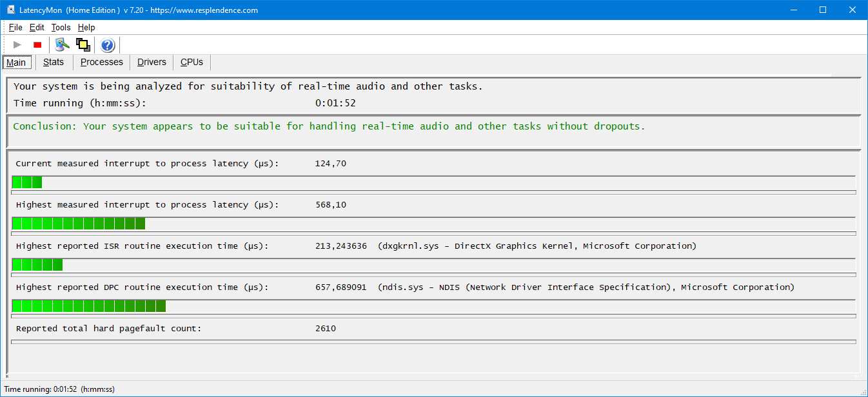Switch to the Processes tab
This screenshot has width=868, height=397.
102,62
